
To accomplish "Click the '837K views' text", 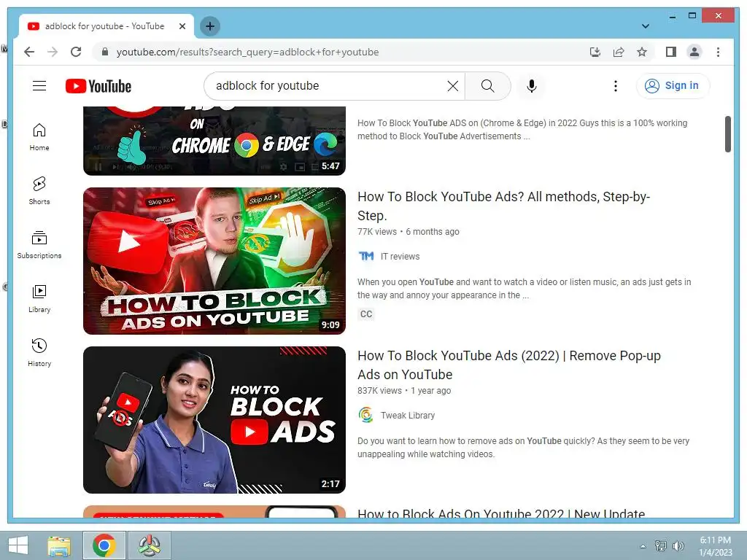I will 379,391.
